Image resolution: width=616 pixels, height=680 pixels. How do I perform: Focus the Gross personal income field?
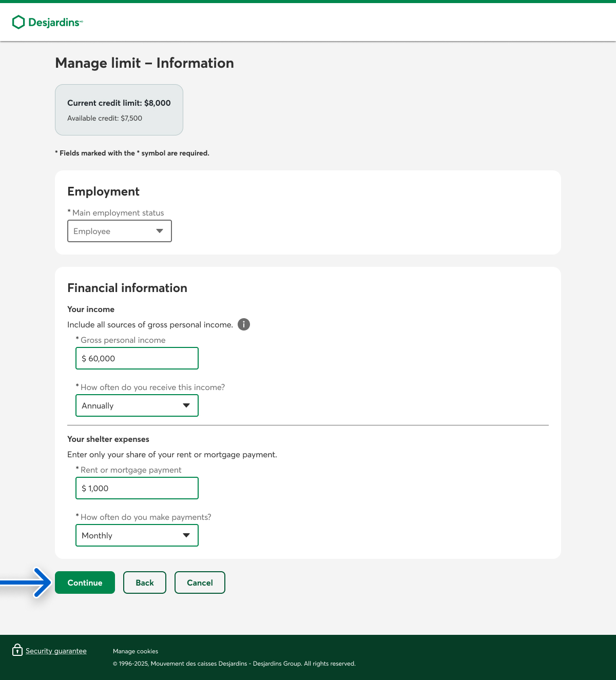point(137,358)
